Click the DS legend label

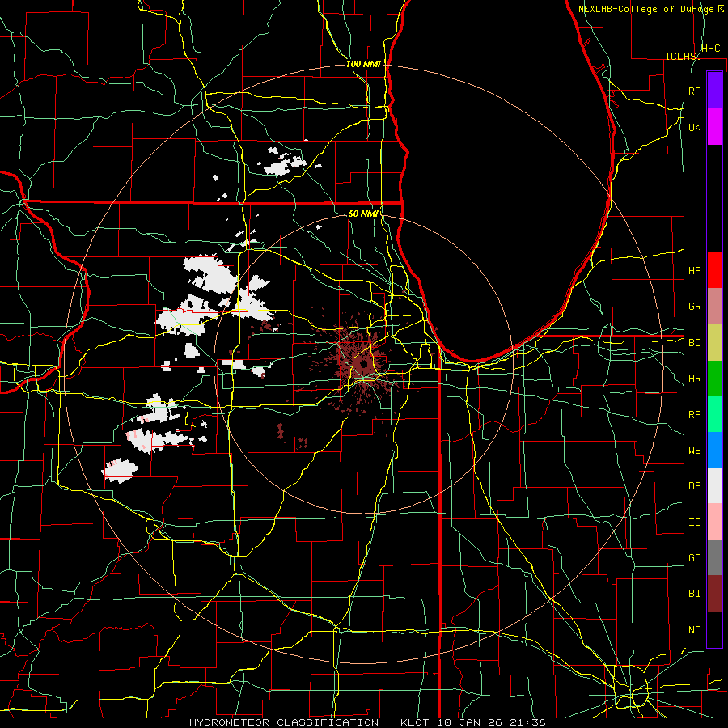point(694,485)
